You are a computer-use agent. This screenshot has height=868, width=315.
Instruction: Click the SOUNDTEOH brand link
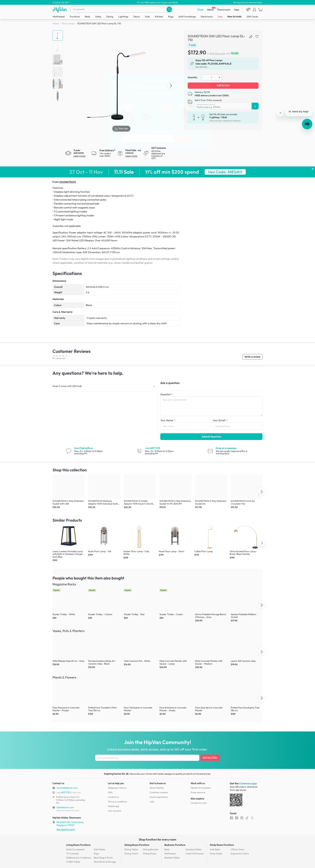click(68, 182)
